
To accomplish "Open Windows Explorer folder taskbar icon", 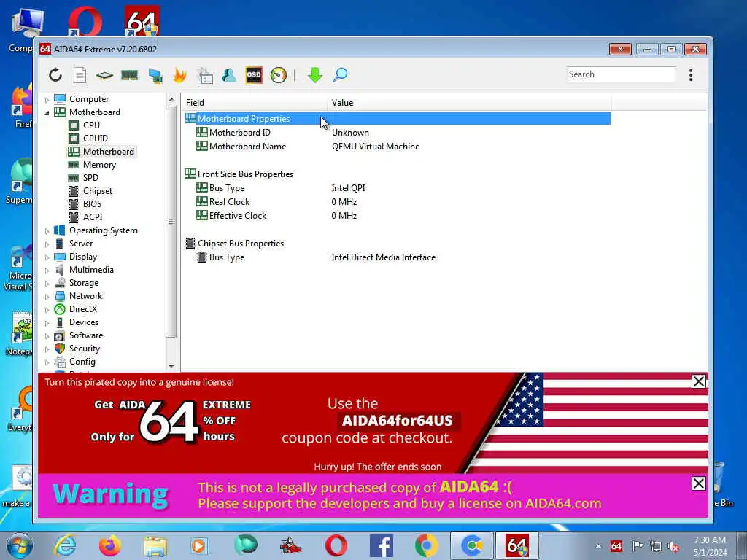I will 155,546.
